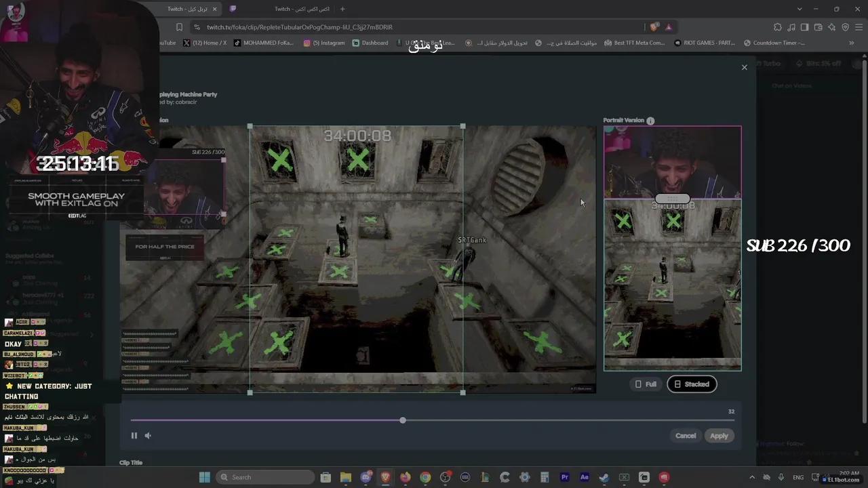Image resolution: width=868 pixels, height=488 pixels.
Task: Open the tab search dropdown arrow
Action: click(x=800, y=9)
